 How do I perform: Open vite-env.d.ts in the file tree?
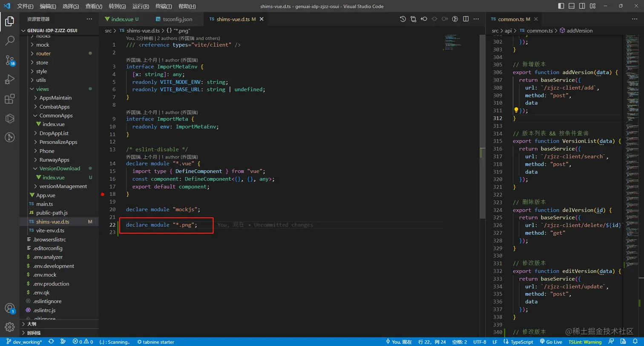coord(59,231)
